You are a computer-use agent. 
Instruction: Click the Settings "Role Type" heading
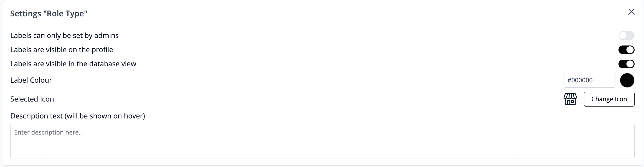[x=49, y=14]
